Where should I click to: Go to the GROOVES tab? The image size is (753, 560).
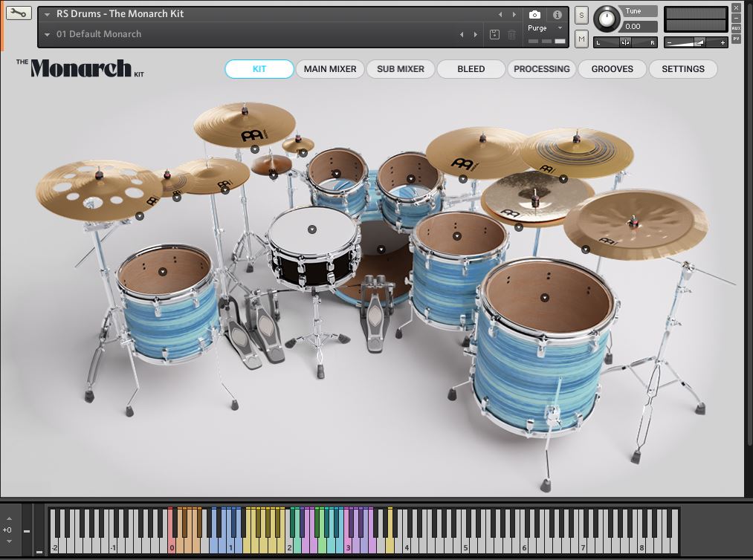click(x=613, y=69)
